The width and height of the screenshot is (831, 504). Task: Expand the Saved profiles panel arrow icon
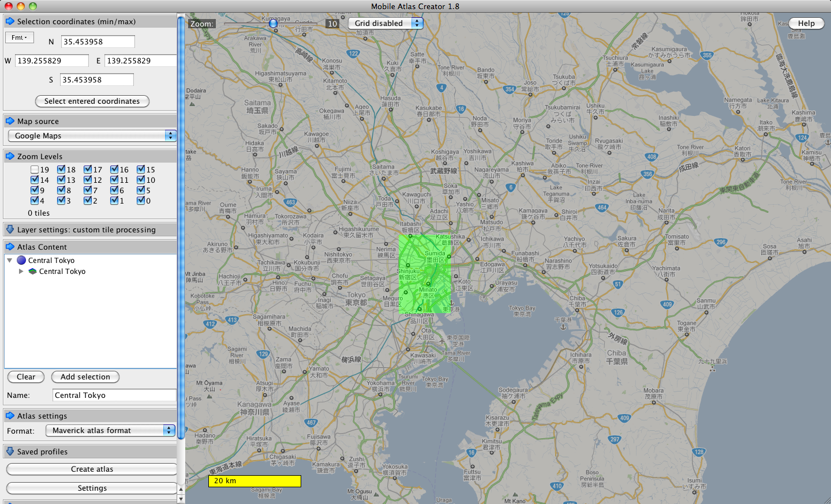coord(10,452)
